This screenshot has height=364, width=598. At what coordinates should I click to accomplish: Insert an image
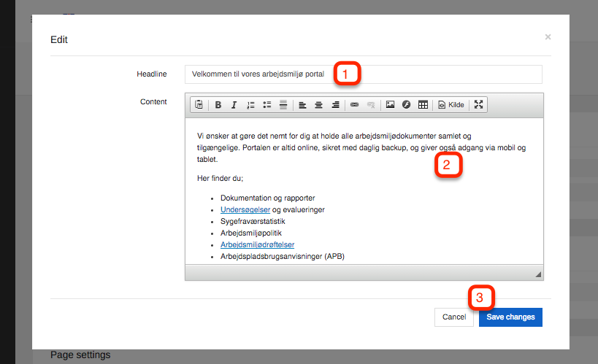(x=390, y=104)
